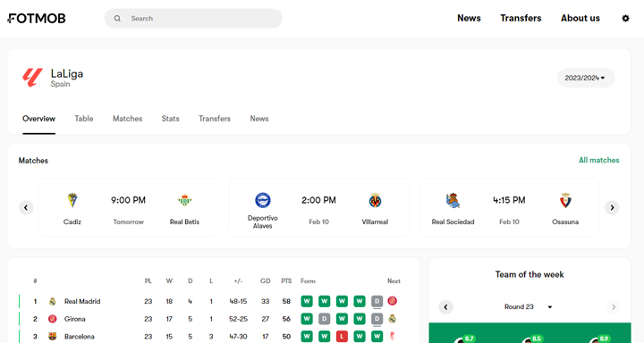This screenshot has width=644, height=343.
Task: Switch to the Matches tab
Action: tap(127, 119)
